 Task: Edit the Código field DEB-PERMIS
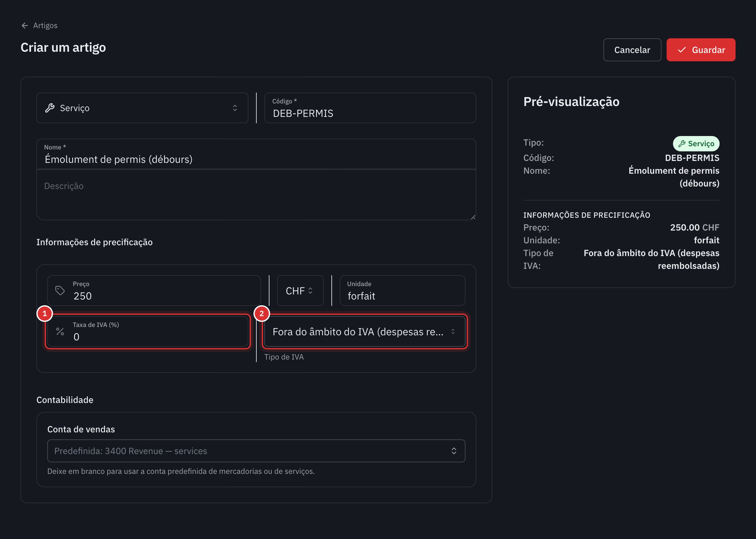(370, 108)
